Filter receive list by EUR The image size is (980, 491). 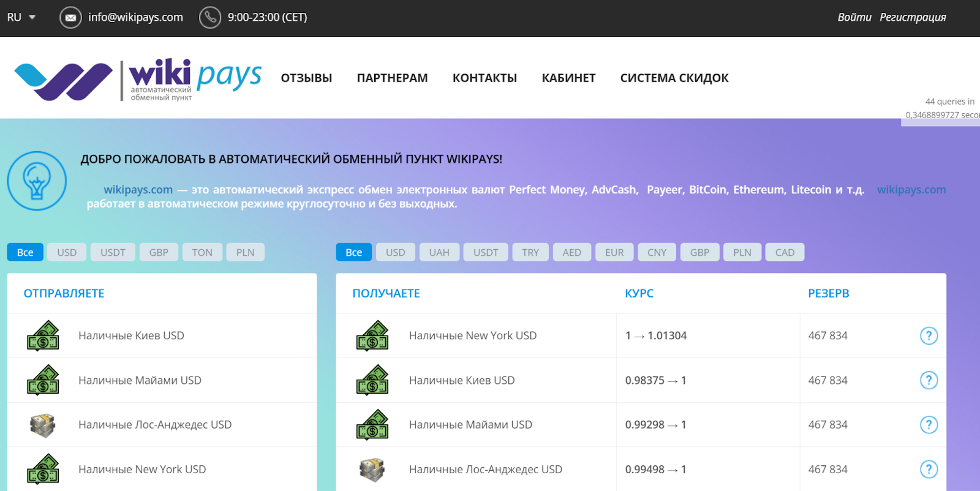tap(614, 252)
